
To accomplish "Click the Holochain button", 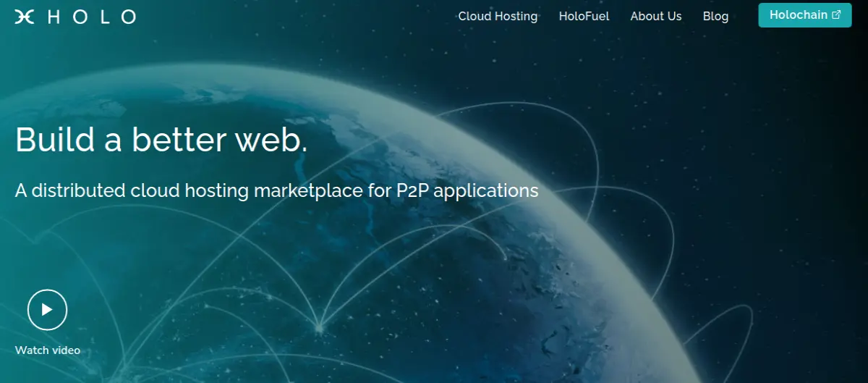I will pyautogui.click(x=805, y=15).
